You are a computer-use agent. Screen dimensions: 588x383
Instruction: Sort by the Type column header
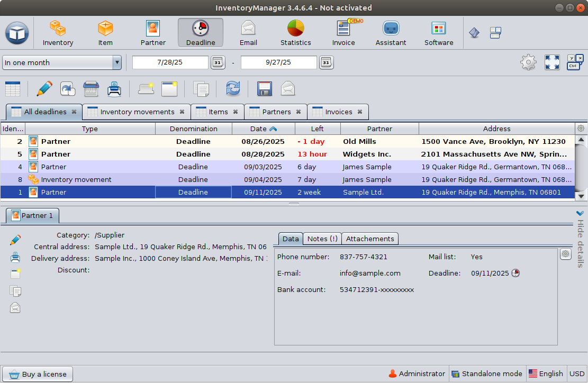click(89, 129)
